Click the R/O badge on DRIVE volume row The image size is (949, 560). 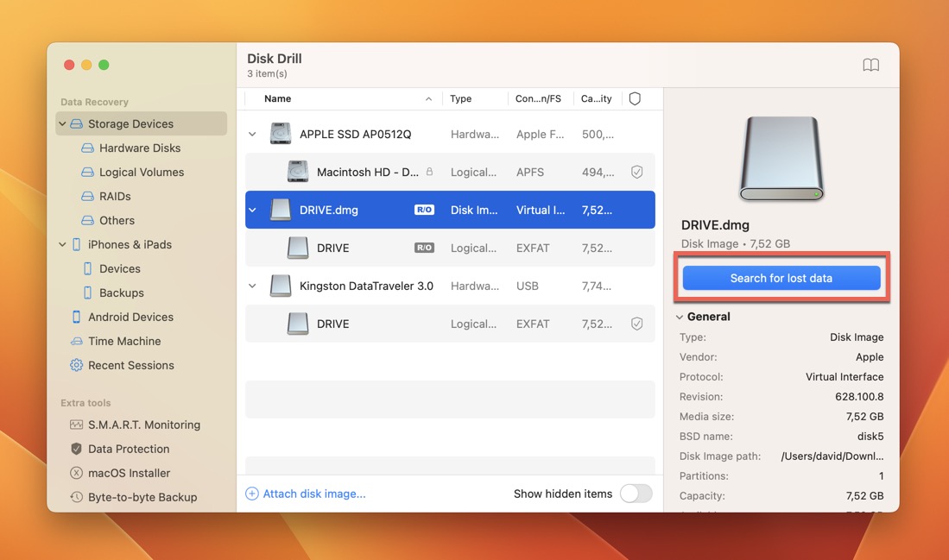tap(424, 248)
